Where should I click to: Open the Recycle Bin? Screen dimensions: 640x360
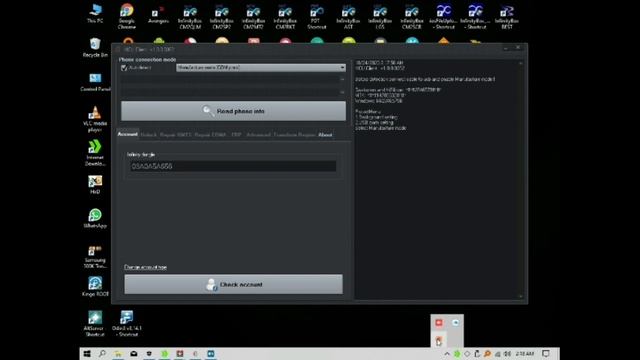click(95, 47)
